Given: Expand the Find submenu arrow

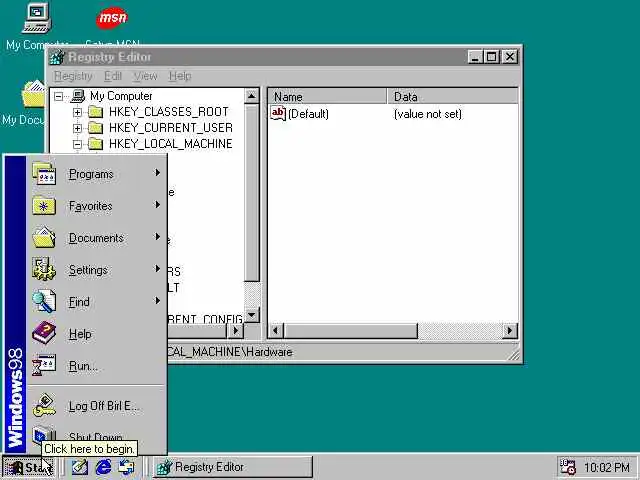Looking at the screenshot, I should point(158,301).
